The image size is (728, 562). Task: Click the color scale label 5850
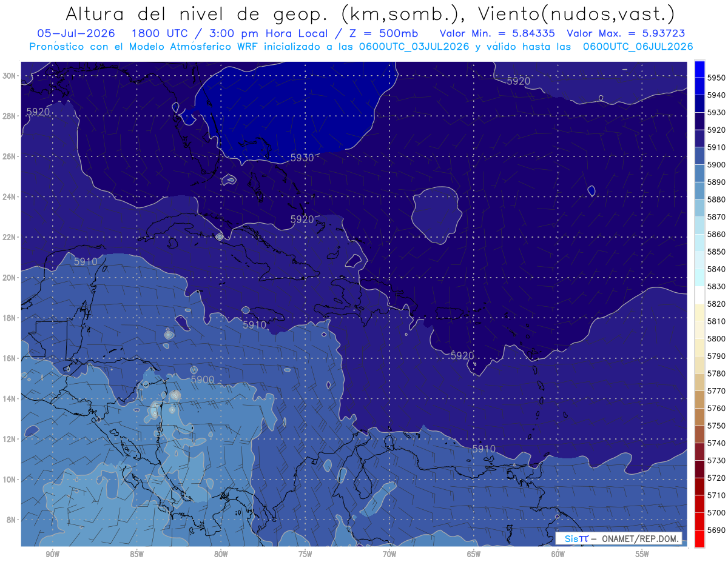coord(716,252)
